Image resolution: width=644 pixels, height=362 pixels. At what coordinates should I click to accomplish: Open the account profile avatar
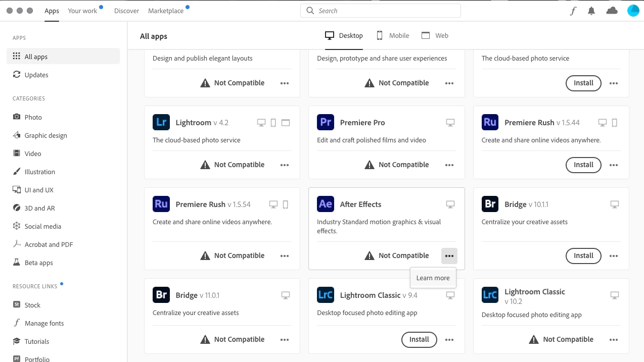point(633,11)
